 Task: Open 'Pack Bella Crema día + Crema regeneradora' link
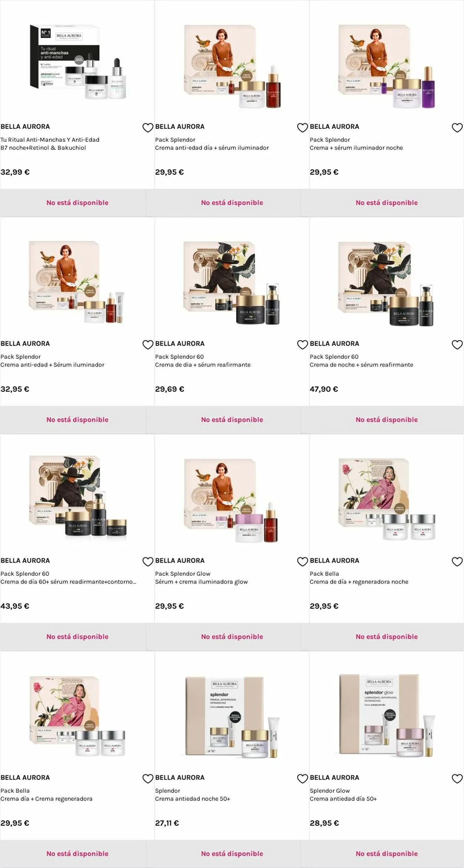pyautogui.click(x=46, y=795)
